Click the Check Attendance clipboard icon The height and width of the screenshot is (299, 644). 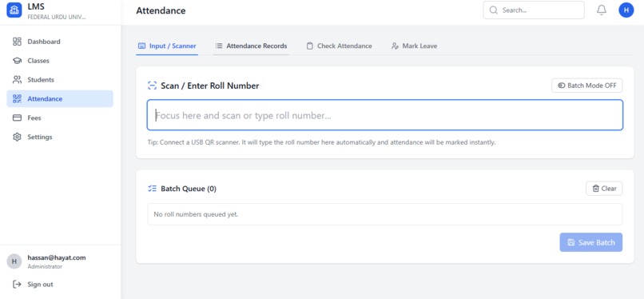[x=310, y=46]
